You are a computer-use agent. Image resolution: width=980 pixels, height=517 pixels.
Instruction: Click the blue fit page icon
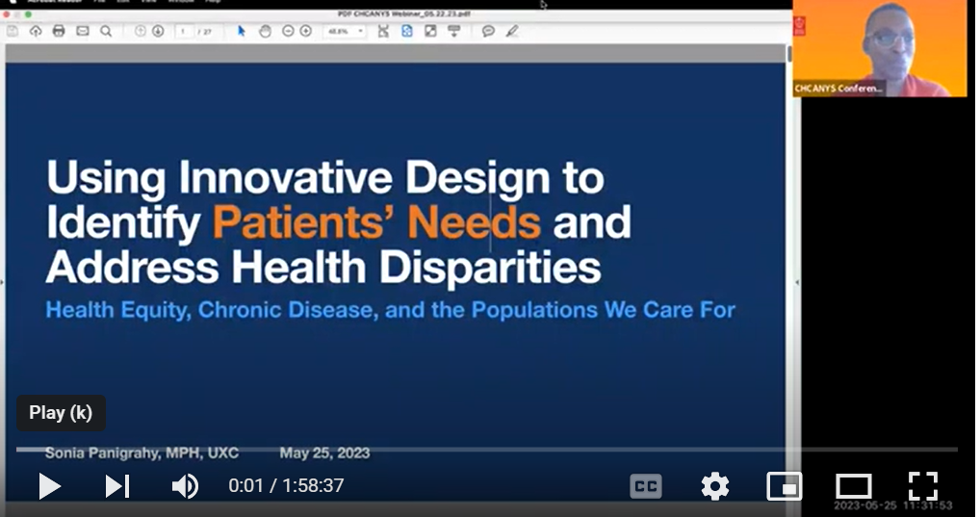pyautogui.click(x=407, y=31)
